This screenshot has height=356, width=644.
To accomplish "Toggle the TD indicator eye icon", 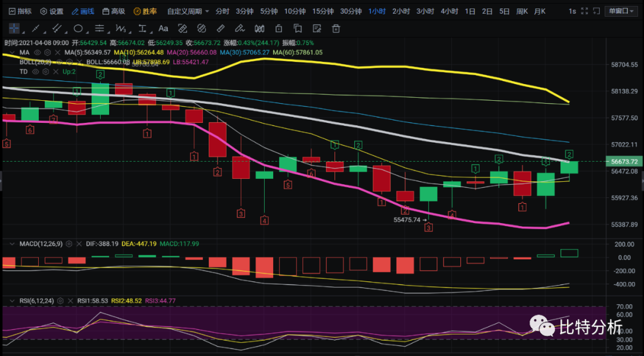I will pos(35,72).
